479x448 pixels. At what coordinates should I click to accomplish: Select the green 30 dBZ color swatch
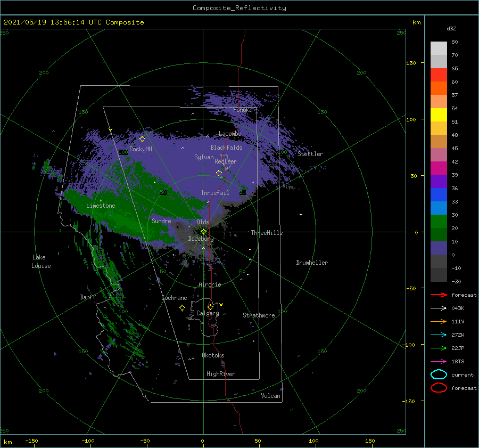[439, 221]
